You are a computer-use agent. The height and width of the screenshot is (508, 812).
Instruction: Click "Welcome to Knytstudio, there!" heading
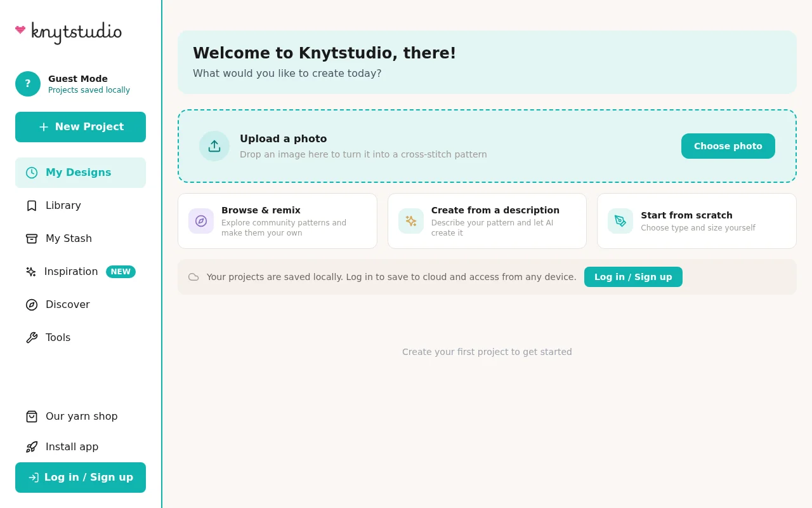(x=325, y=53)
